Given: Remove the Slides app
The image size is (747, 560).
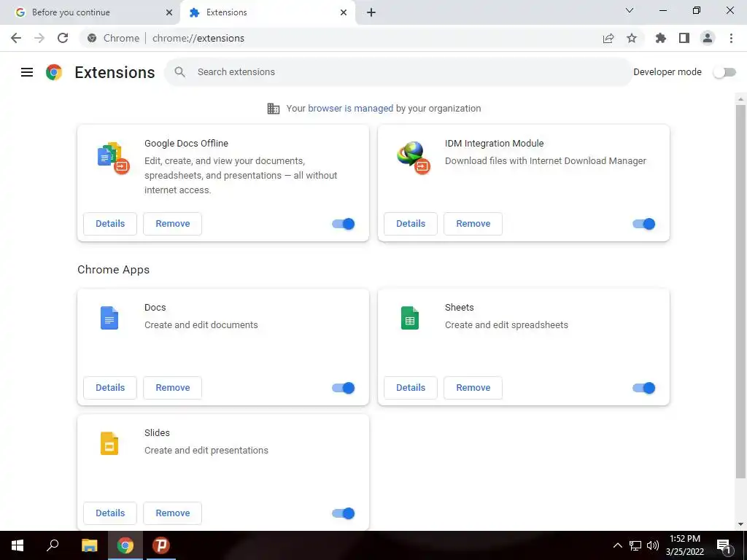Looking at the screenshot, I should (x=172, y=513).
